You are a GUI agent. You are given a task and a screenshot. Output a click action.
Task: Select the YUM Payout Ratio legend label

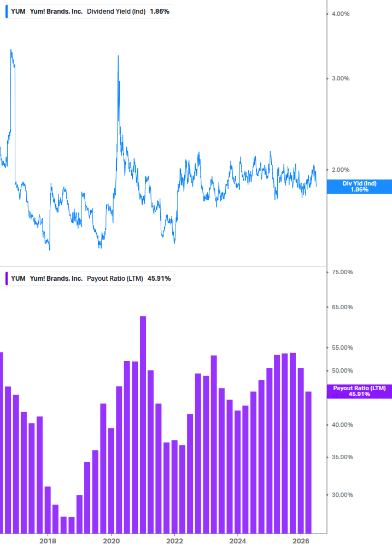[x=91, y=279]
